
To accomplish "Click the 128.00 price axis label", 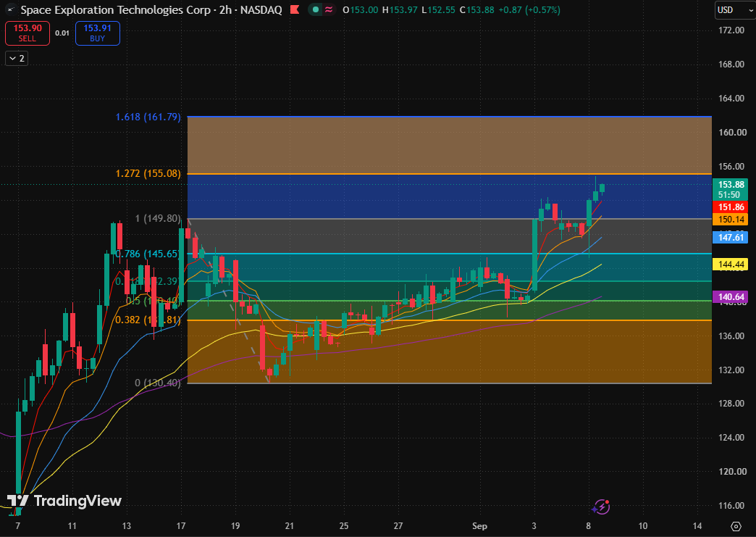I will (731, 404).
